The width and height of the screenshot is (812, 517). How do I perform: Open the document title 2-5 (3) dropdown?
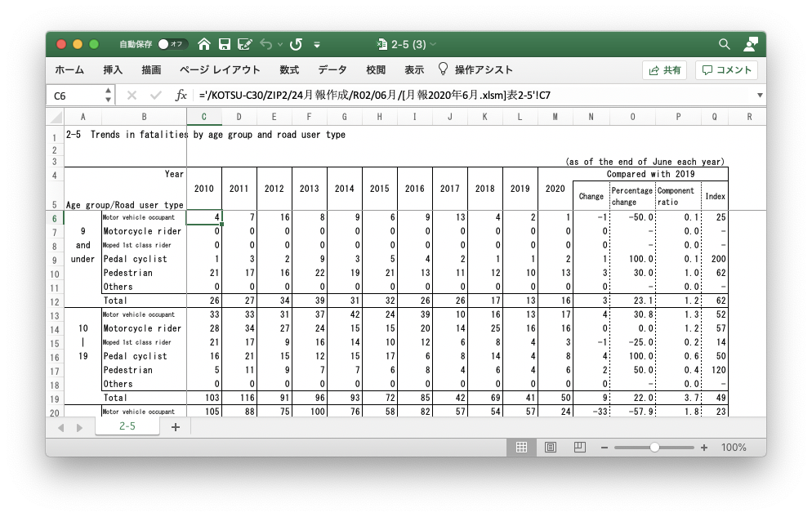pos(433,44)
